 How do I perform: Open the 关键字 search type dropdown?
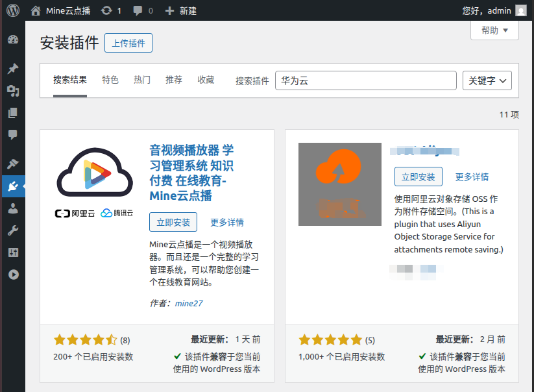pos(487,80)
